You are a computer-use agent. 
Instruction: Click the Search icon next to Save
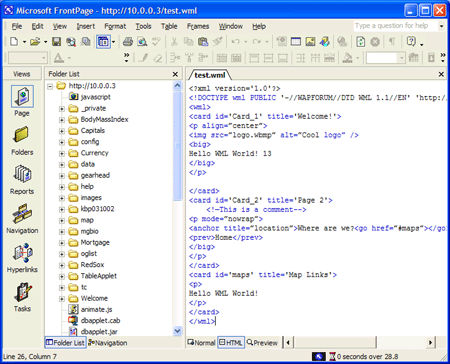71,42
